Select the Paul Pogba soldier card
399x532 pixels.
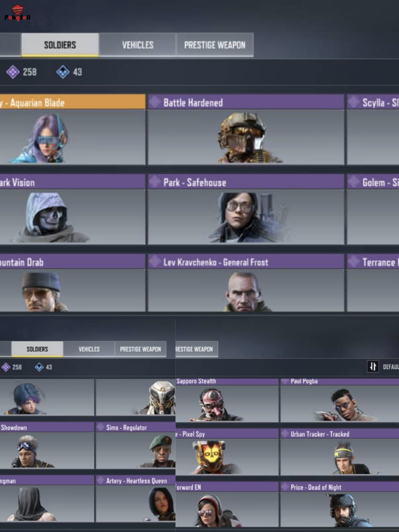coord(340,401)
